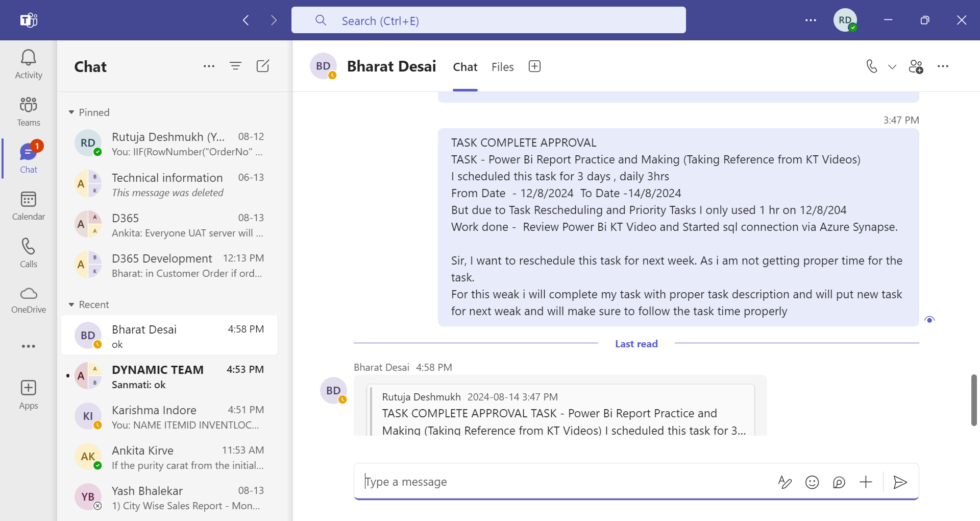The height and width of the screenshot is (521, 980).
Task: Click the seen eye indicator
Action: pos(929,320)
